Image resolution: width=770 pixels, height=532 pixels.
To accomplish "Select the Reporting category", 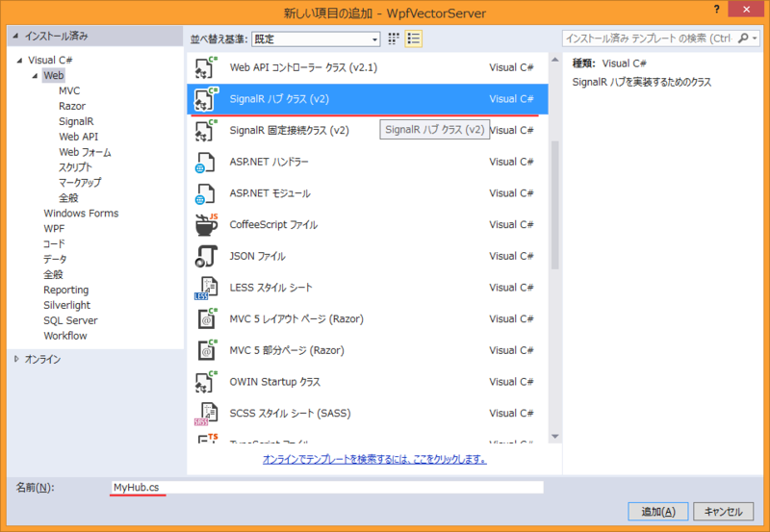I will tap(65, 290).
